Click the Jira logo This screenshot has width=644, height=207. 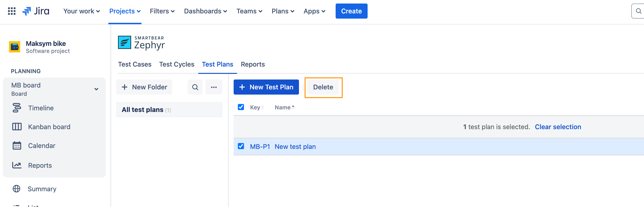[36, 11]
